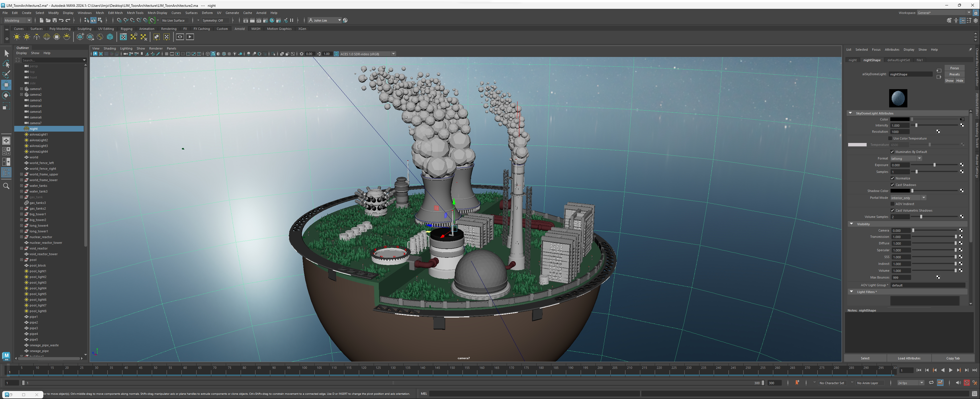980x399 pixels.
Task: Jump to end of playback range
Action: pyautogui.click(x=974, y=370)
